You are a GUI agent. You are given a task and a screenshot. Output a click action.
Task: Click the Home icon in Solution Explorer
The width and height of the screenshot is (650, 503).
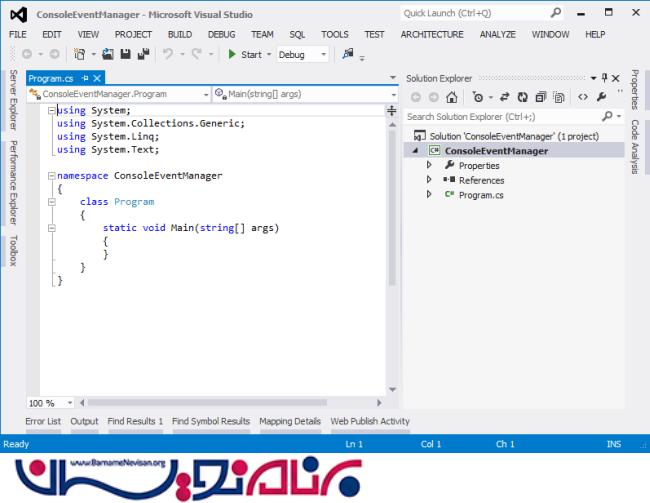click(x=452, y=97)
